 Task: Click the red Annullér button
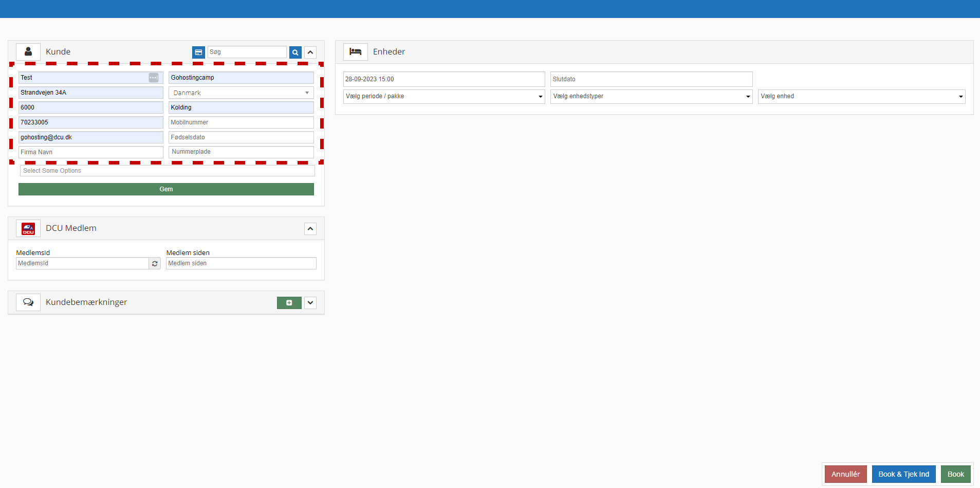(x=845, y=474)
